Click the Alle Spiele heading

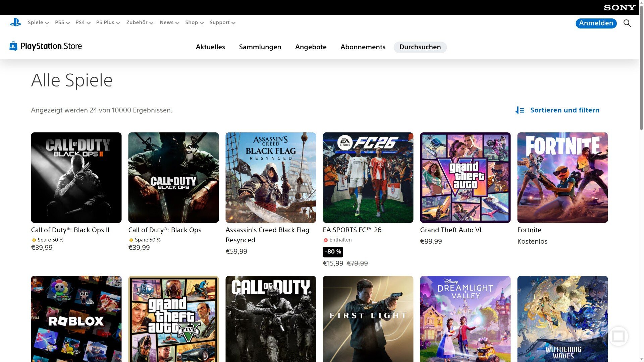coord(72,80)
